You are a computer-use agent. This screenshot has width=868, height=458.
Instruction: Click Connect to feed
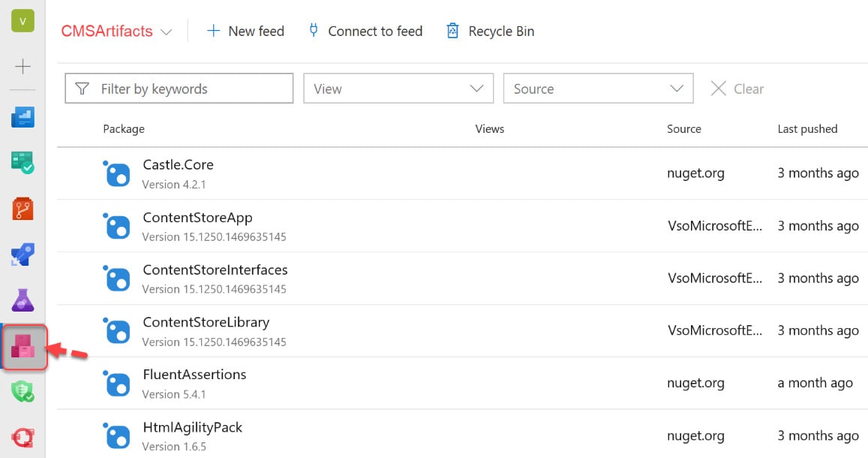coord(365,31)
